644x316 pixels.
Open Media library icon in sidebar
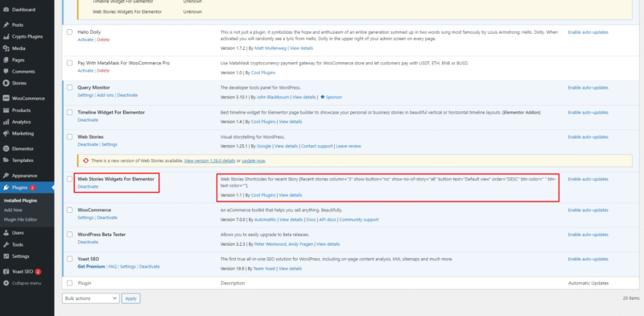6,48
